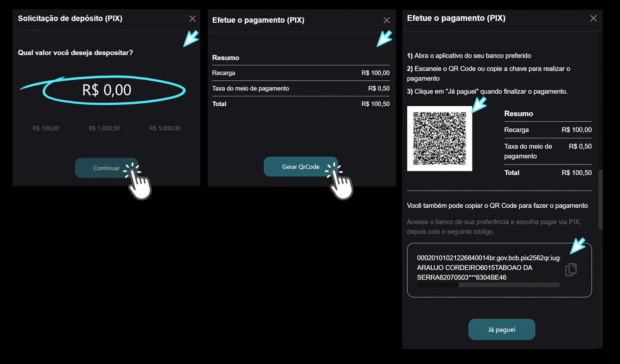Viewport: 620px width, 364px height.
Task: Pick the R$ 5.000,00 preset amount
Action: pyautogui.click(x=165, y=128)
